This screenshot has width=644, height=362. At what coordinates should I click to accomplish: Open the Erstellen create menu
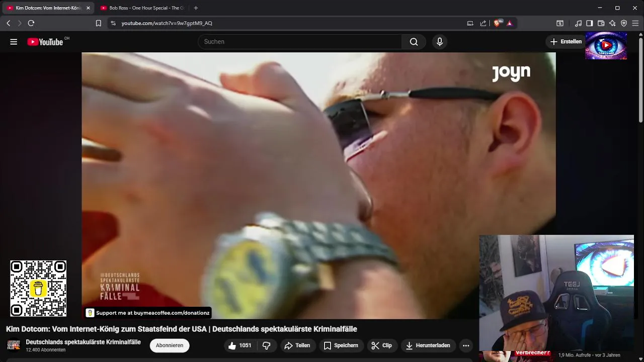click(x=566, y=42)
